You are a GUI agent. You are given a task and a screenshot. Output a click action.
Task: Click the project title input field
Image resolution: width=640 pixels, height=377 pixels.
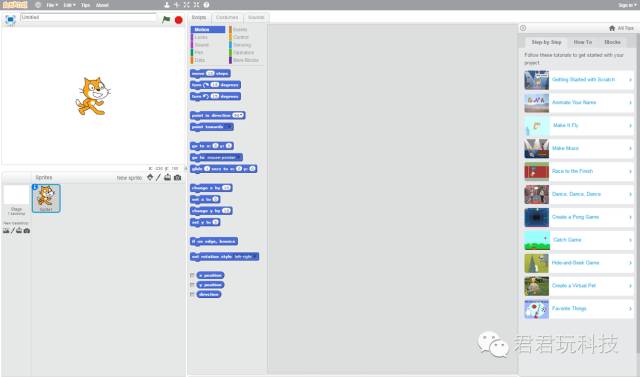(x=89, y=18)
